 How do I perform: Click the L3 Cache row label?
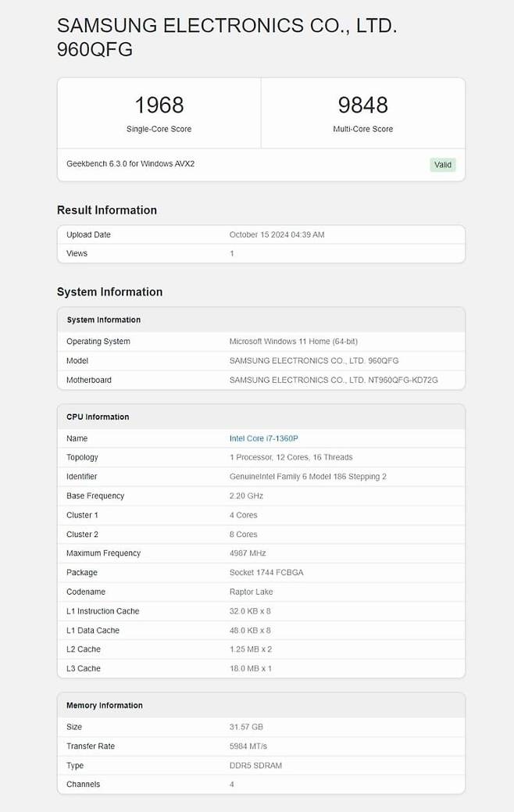84,668
